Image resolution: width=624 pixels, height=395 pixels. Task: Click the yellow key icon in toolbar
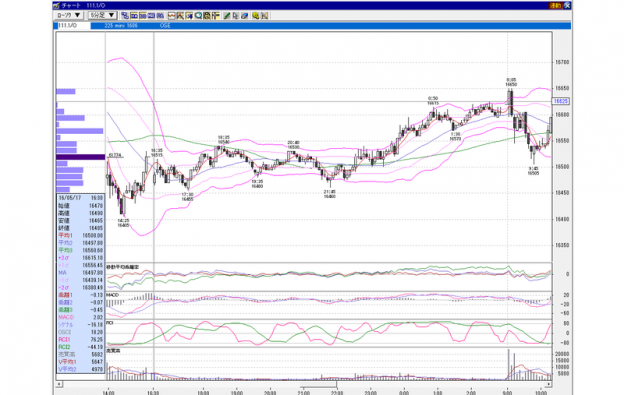(255, 16)
